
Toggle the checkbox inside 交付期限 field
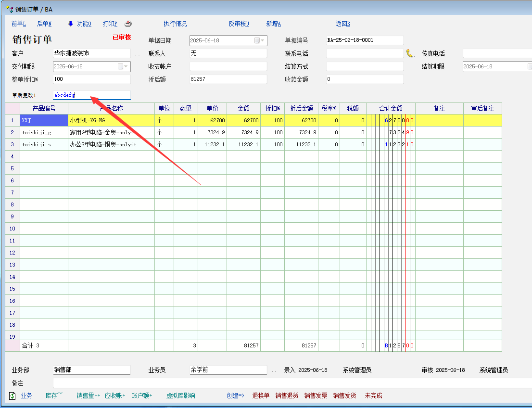coord(120,66)
